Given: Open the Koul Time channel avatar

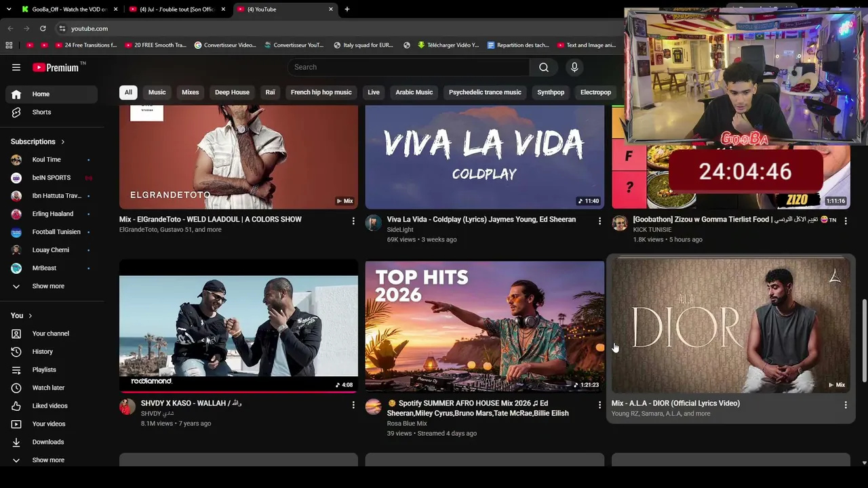Looking at the screenshot, I should pos(16,159).
